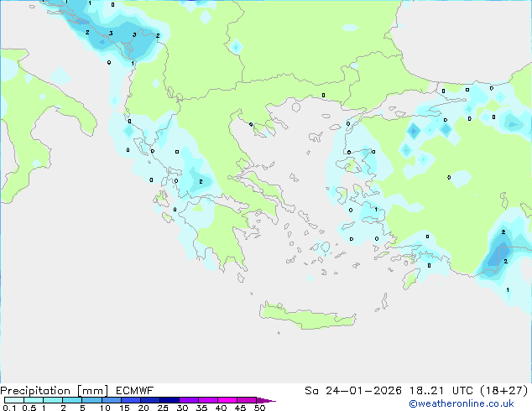The height and width of the screenshot is (411, 532).
Task: Select the 40–45 mm magenta legend swatch
Action: pos(227,400)
